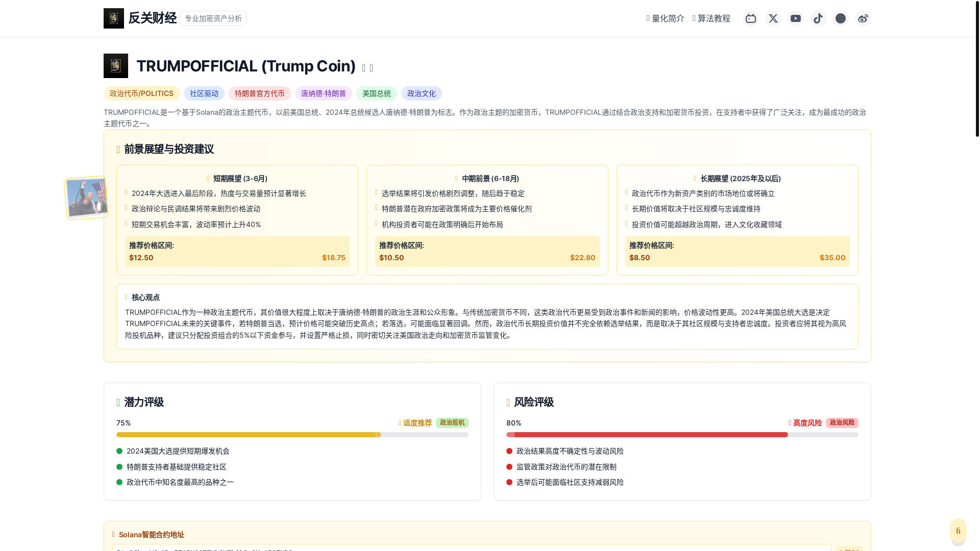Click 政治代币中知名度最高的品种之一 bullet
Viewport: 980px width, 551px height.
pos(180,482)
